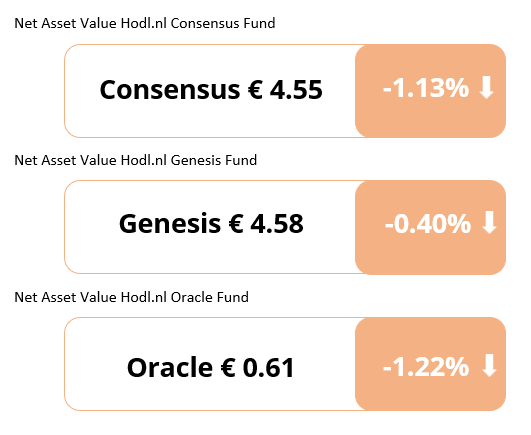Pick the orange badge area below -1.13%

click(430, 118)
